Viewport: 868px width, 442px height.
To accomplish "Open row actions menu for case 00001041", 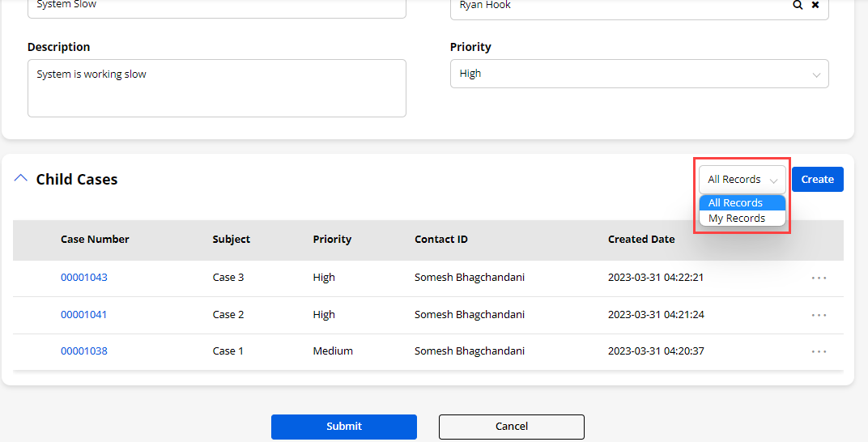I will coord(819,315).
